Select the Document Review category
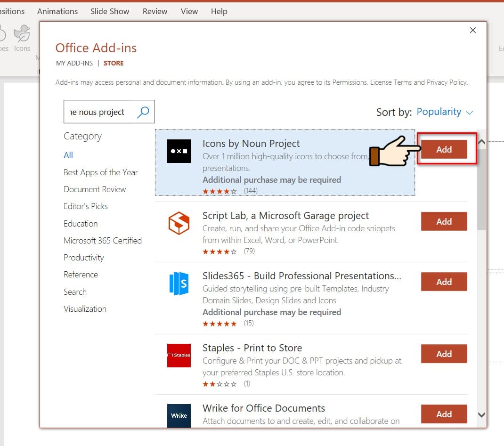The image size is (504, 446). 95,189
